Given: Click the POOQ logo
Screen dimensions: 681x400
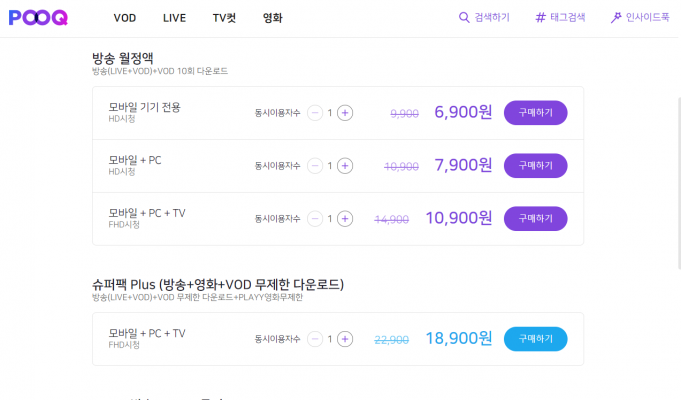Looking at the screenshot, I should click(x=38, y=18).
